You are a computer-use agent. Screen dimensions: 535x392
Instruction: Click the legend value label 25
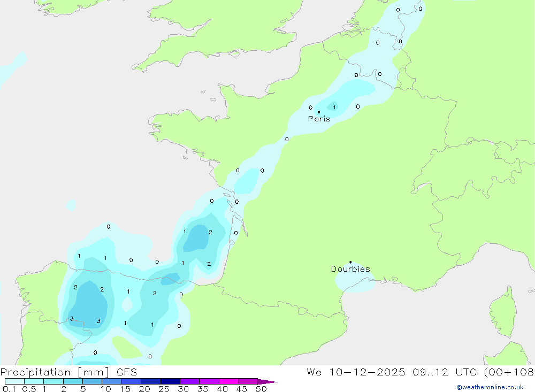tap(164, 389)
